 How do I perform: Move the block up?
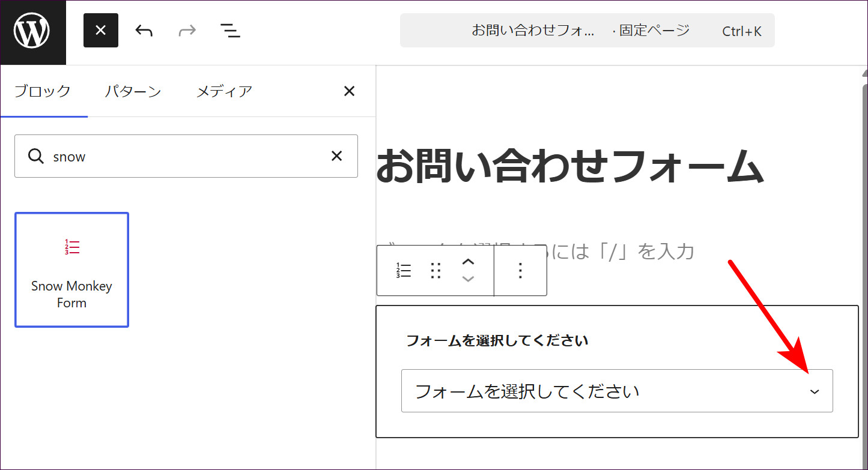469,262
